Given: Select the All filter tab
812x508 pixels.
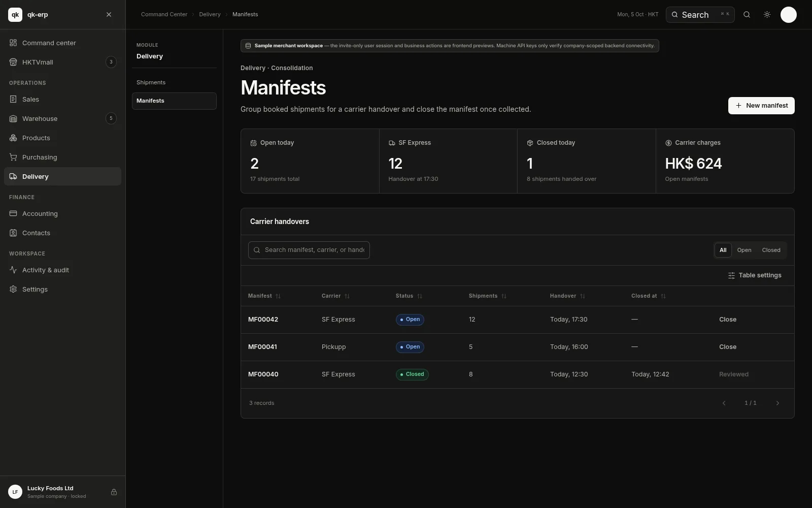Looking at the screenshot, I should 723,250.
